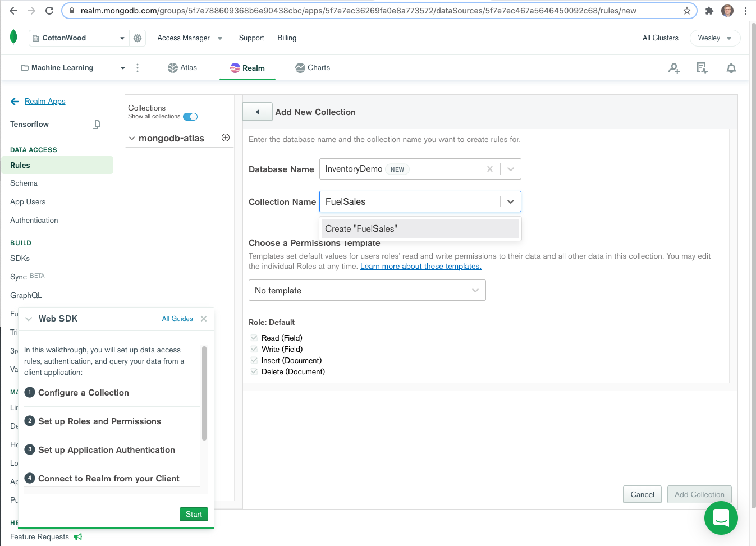Bookmark this page with the star icon
The image size is (756, 546).
pos(686,11)
